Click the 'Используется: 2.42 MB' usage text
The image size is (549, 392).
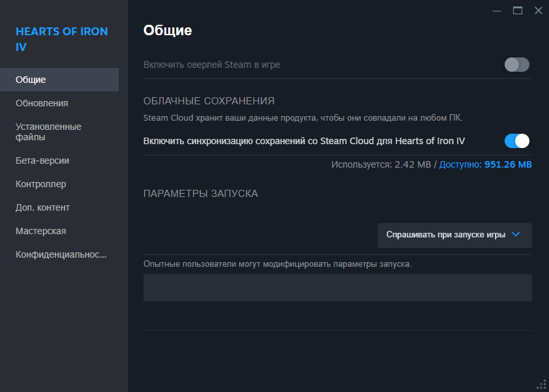pyautogui.click(x=381, y=164)
